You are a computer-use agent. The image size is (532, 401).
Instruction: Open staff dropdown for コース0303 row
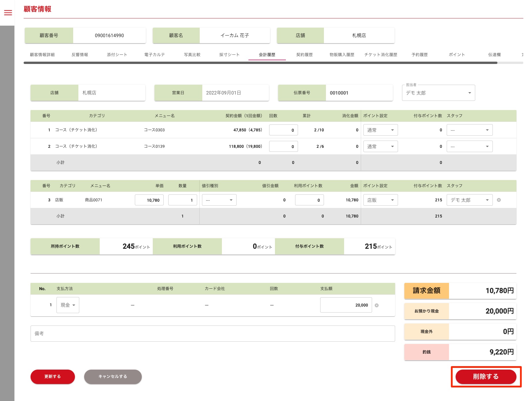pyautogui.click(x=469, y=130)
